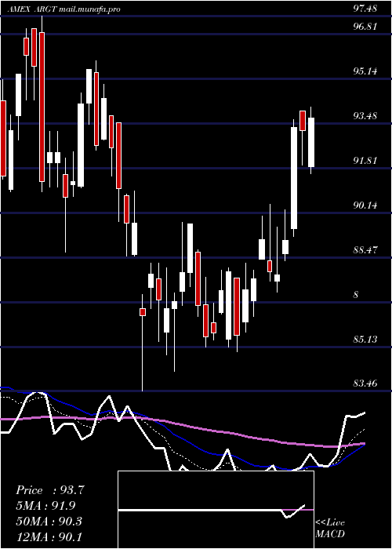Image resolution: width=392 pixels, height=549 pixels.
Task: Select the 90.14 price axis label
Action: [x=365, y=205]
